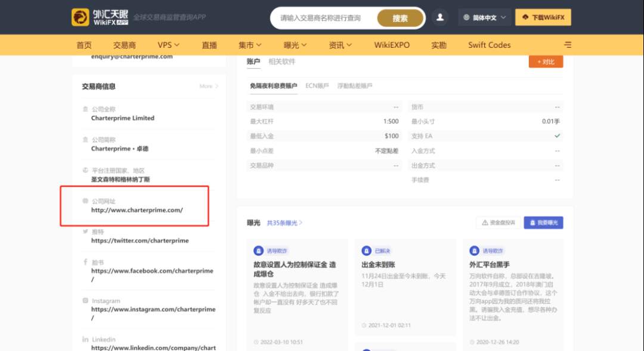Click the download icon in 下载WikiFX button
Screen dimensions: 644x351
[525, 17]
